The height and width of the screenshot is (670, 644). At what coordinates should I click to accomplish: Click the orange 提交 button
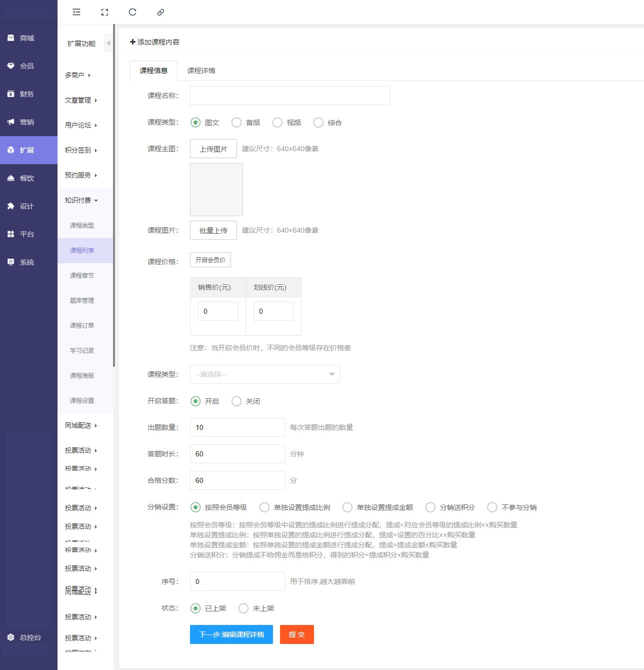pos(296,634)
